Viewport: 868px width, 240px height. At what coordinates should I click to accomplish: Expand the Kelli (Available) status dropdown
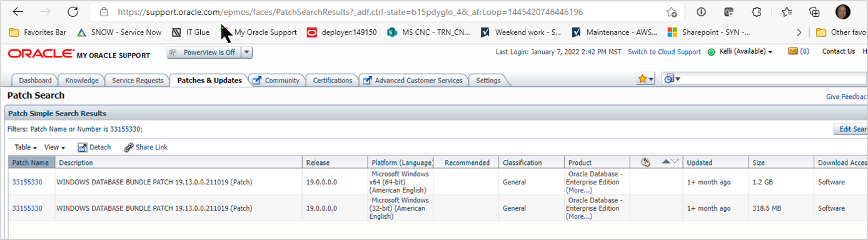[744, 52]
